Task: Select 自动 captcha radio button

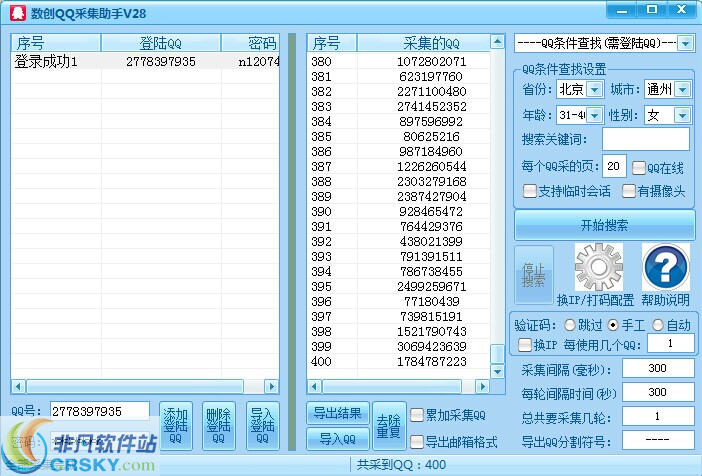Action: point(658,325)
